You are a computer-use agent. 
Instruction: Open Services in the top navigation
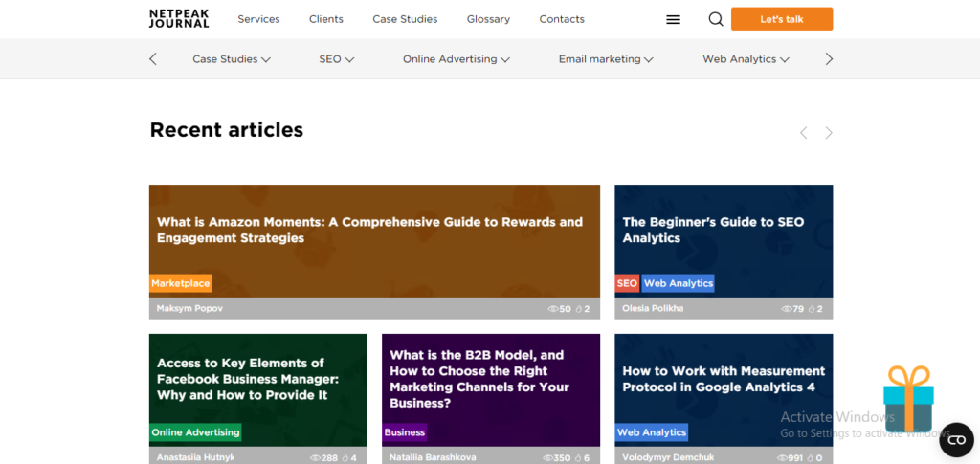pos(258,19)
